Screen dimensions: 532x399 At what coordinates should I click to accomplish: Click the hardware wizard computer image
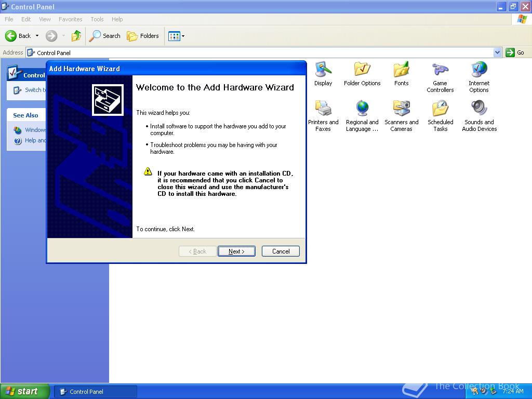(x=108, y=100)
